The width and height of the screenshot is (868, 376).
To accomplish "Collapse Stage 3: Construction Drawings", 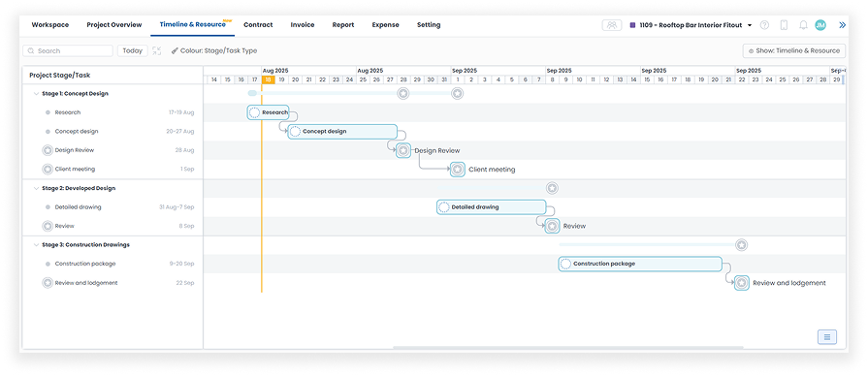I will point(36,244).
